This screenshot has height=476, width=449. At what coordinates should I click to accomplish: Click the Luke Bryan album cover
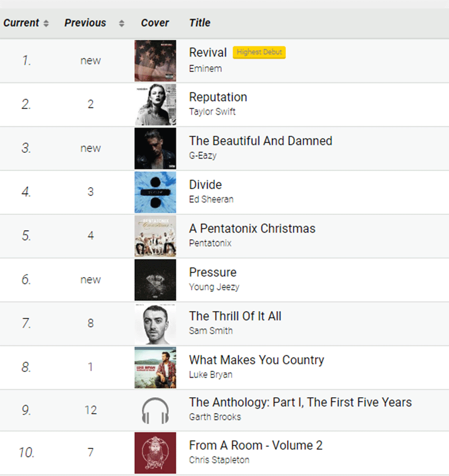[x=155, y=368]
